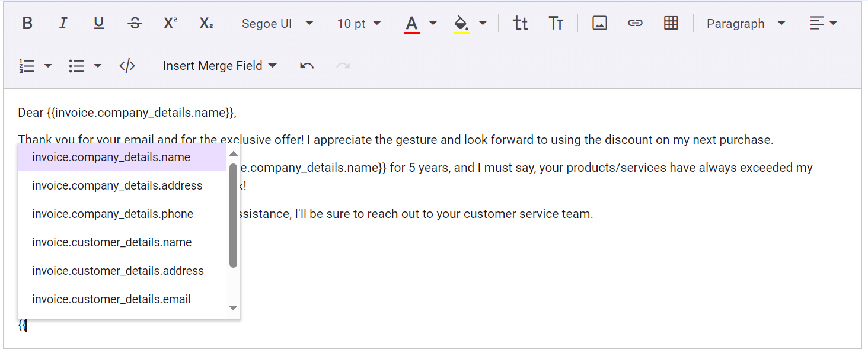Toggle underline formatting
868x356 pixels.
(99, 24)
